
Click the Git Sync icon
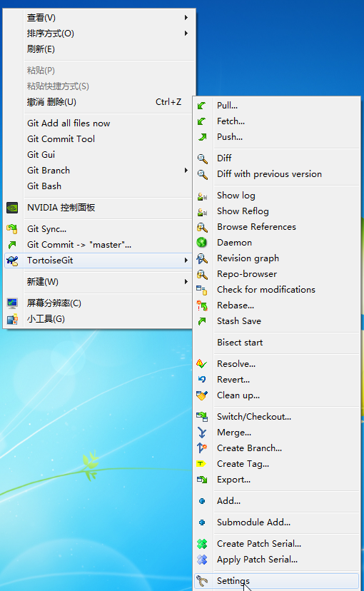point(12,229)
